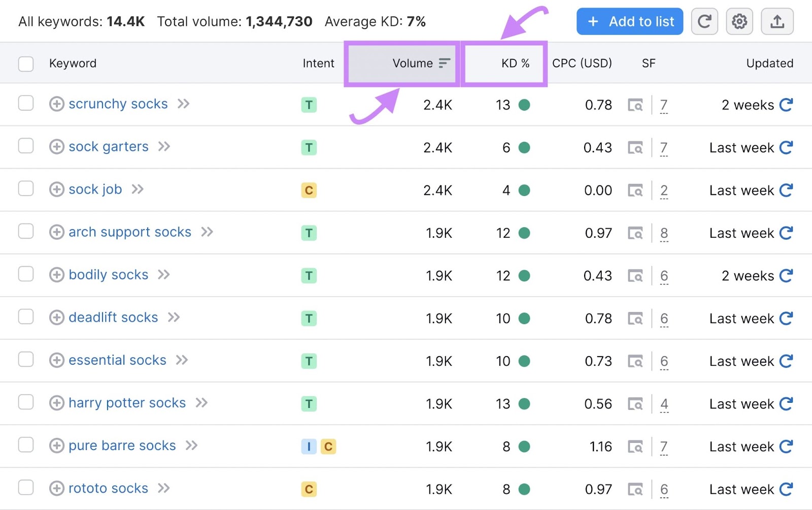
Task: Expand sock garters double-chevron
Action: [164, 146]
